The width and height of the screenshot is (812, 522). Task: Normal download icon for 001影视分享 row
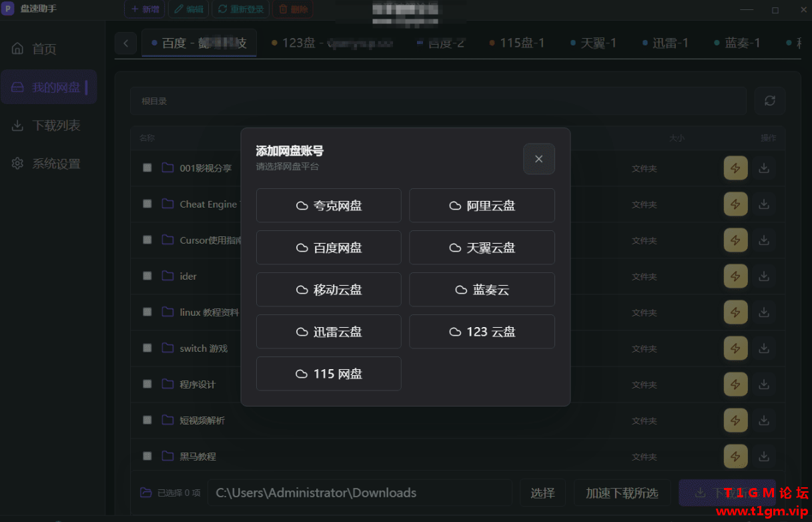764,168
